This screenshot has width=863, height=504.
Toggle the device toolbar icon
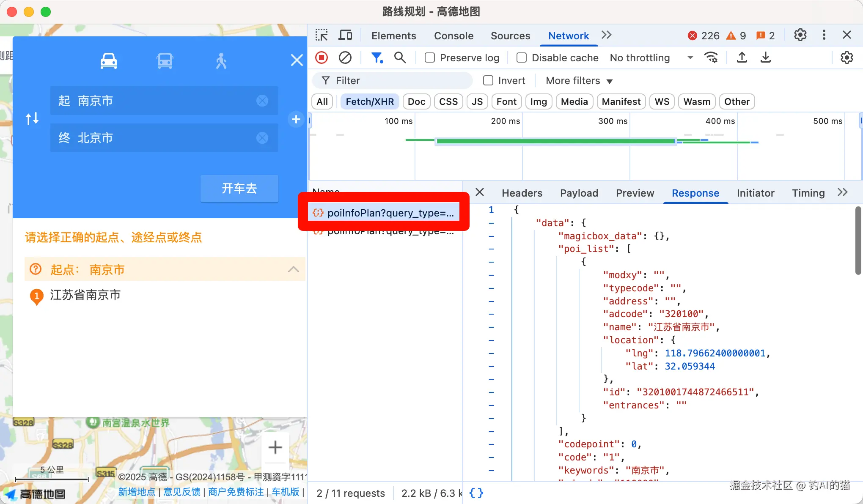pos(345,35)
